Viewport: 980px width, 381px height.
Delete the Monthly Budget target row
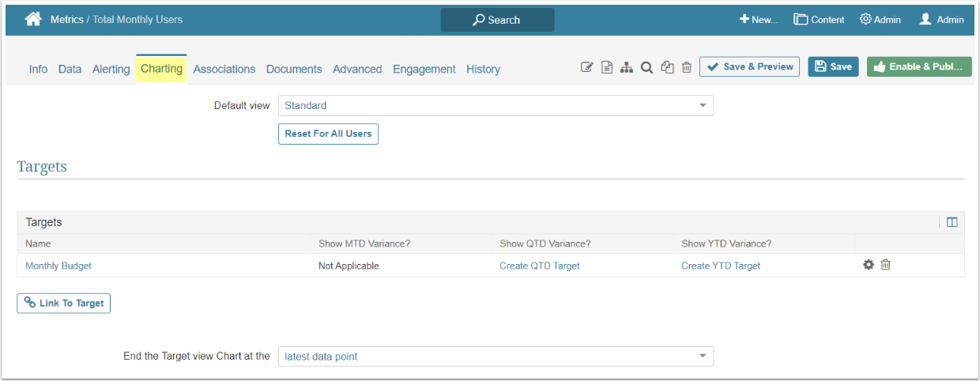pos(886,266)
